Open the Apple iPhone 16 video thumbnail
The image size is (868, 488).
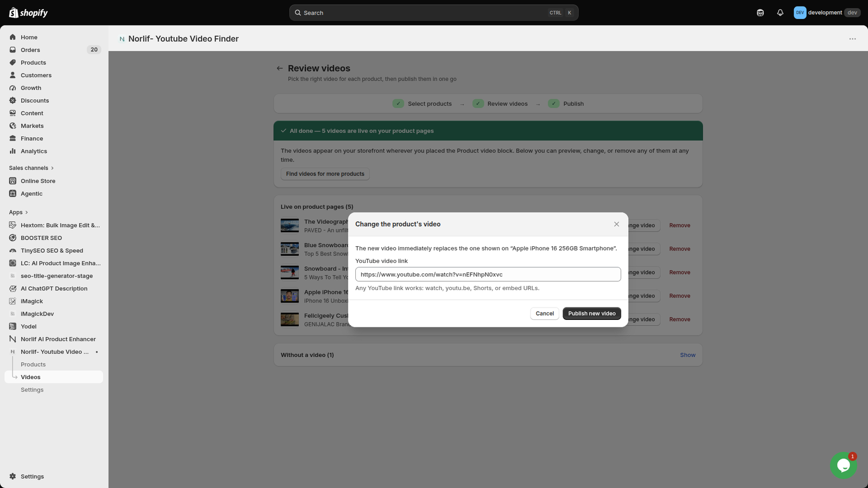(290, 296)
